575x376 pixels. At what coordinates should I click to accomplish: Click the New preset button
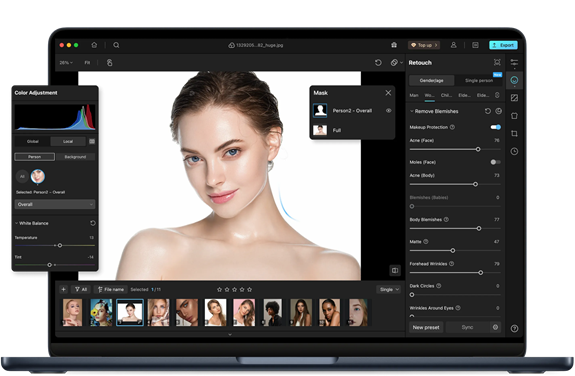426,327
